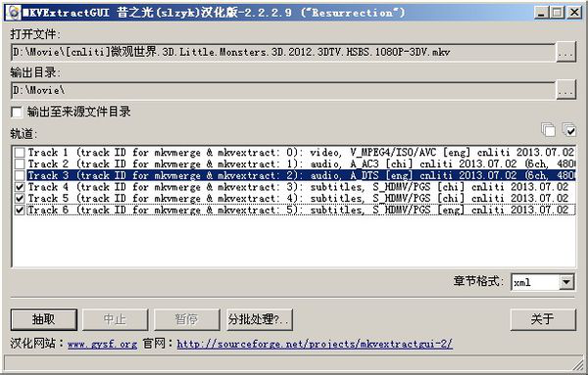
Task: Minimize the MKVExtractGUI window
Action: pos(541,13)
